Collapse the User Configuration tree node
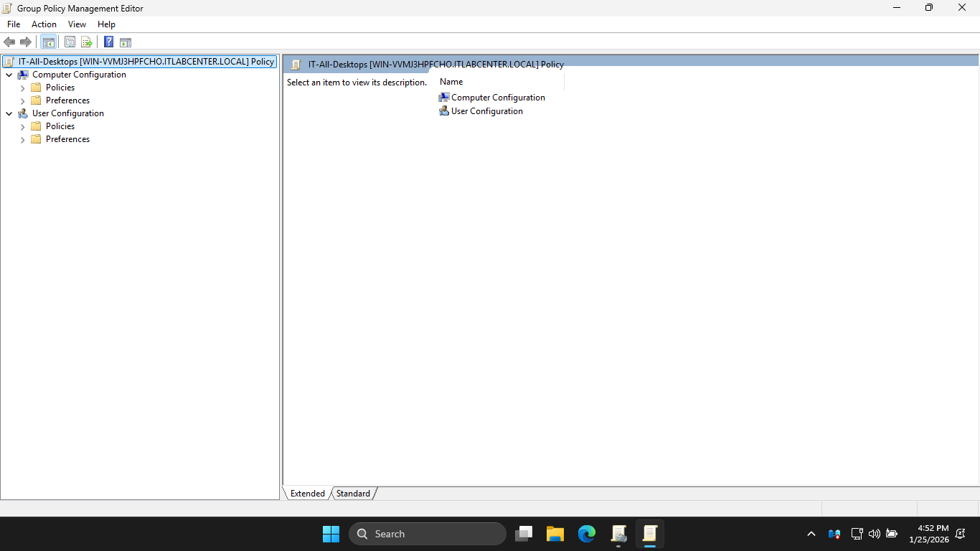Viewport: 980px width, 551px height. [x=9, y=113]
